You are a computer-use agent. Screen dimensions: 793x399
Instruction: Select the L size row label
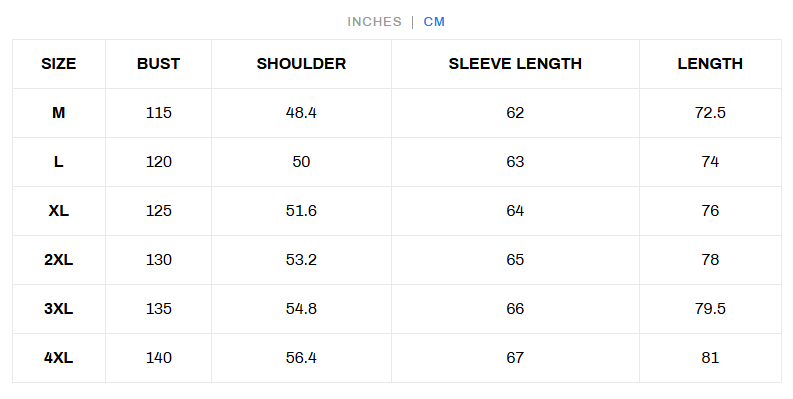click(x=59, y=162)
